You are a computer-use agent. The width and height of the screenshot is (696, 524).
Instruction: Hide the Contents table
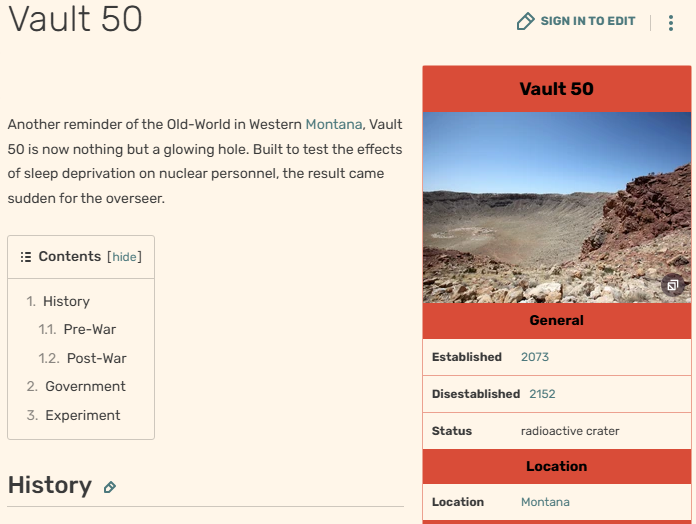coord(124,257)
